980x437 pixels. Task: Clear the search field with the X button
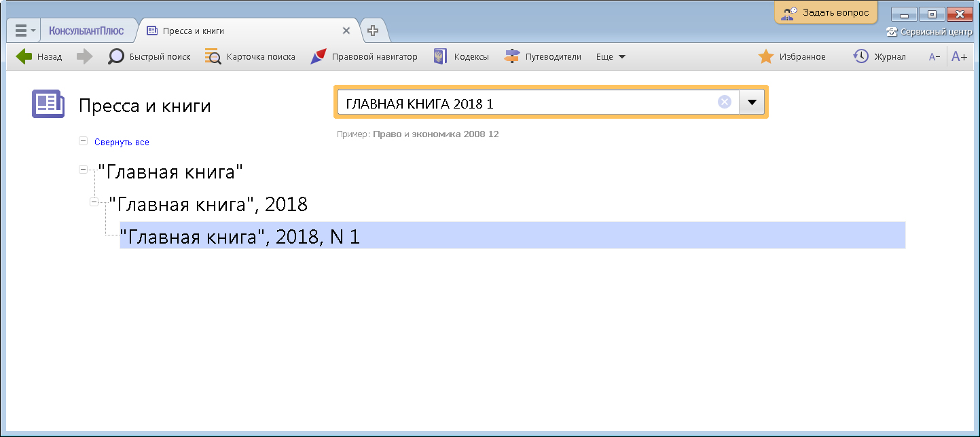[x=725, y=102]
